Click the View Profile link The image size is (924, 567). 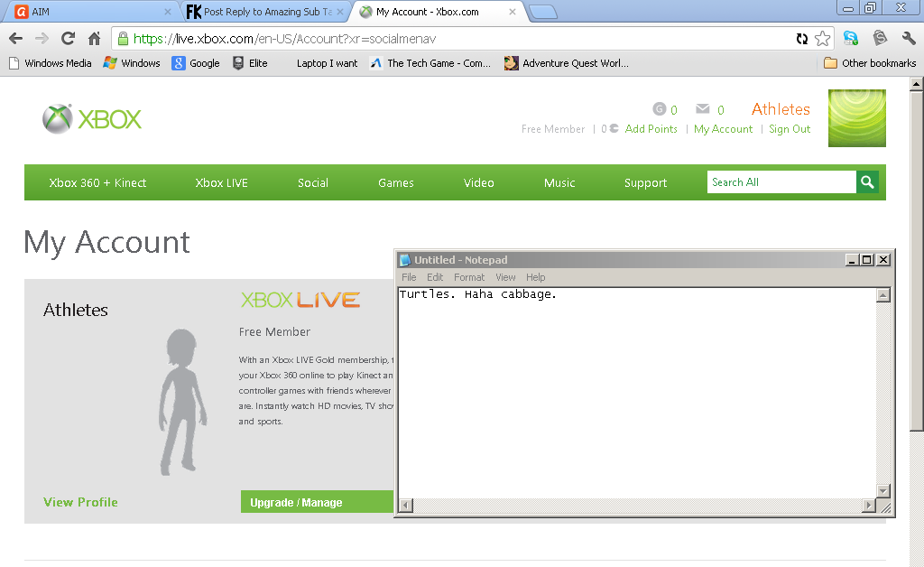(x=80, y=502)
